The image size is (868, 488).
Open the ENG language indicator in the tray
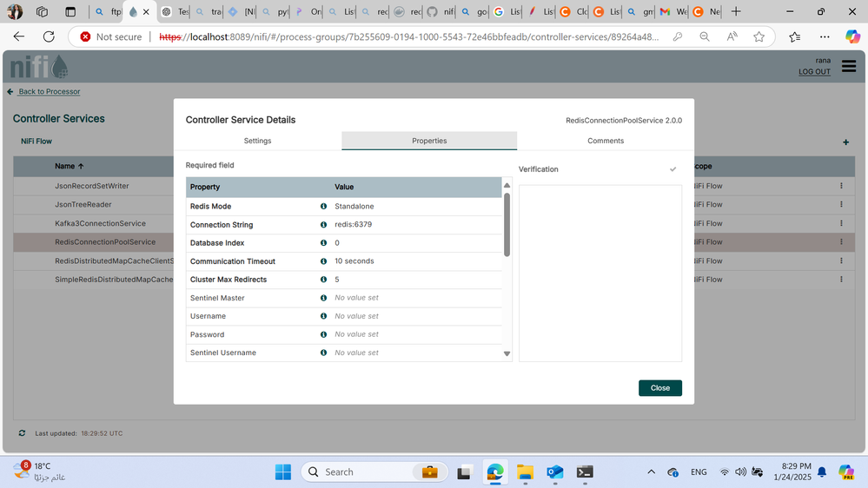(699, 472)
